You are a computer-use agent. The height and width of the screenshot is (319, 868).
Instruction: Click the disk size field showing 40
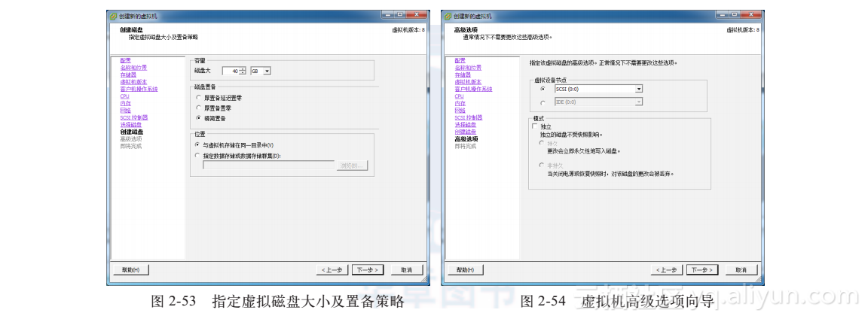tap(231, 71)
